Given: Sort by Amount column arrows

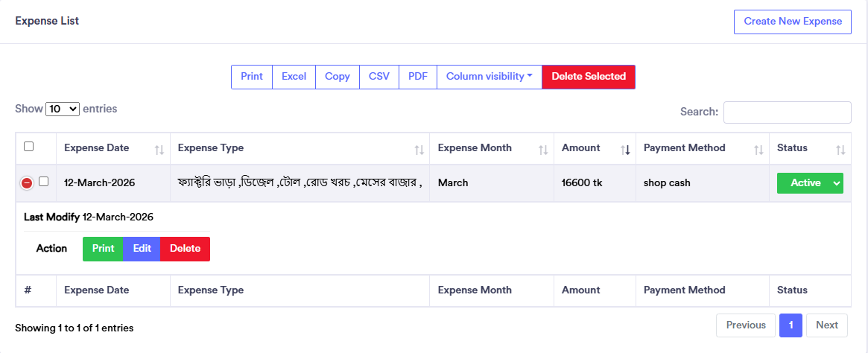Looking at the screenshot, I should [x=625, y=150].
